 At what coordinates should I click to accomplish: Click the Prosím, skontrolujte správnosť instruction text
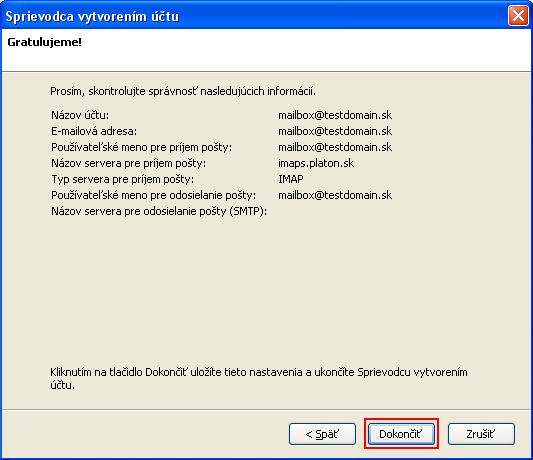(x=183, y=91)
